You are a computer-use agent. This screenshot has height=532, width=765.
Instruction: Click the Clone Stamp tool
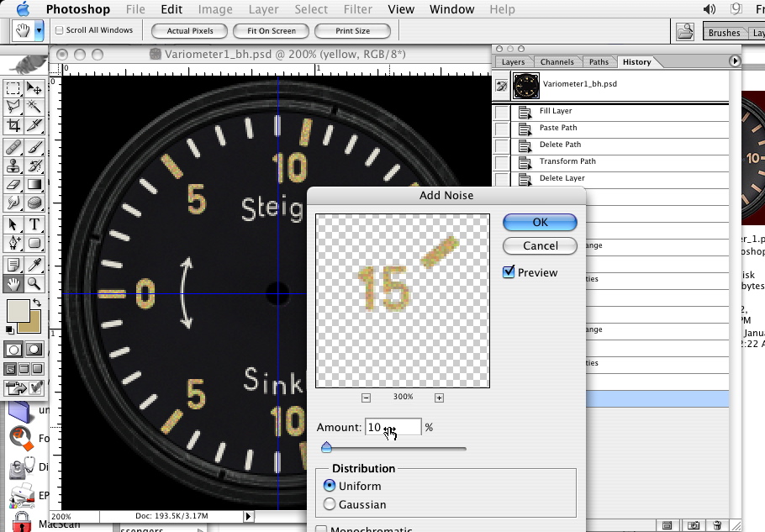13,166
